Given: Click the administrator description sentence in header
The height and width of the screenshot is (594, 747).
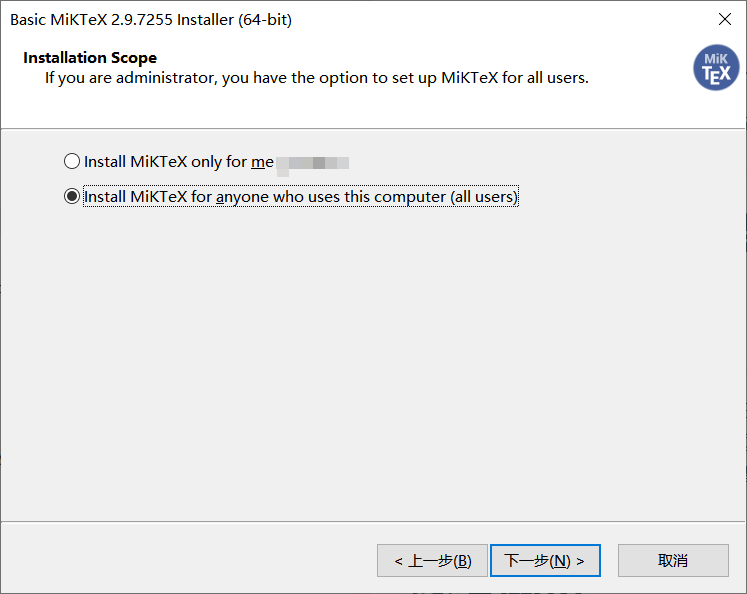Looking at the screenshot, I should 316,78.
